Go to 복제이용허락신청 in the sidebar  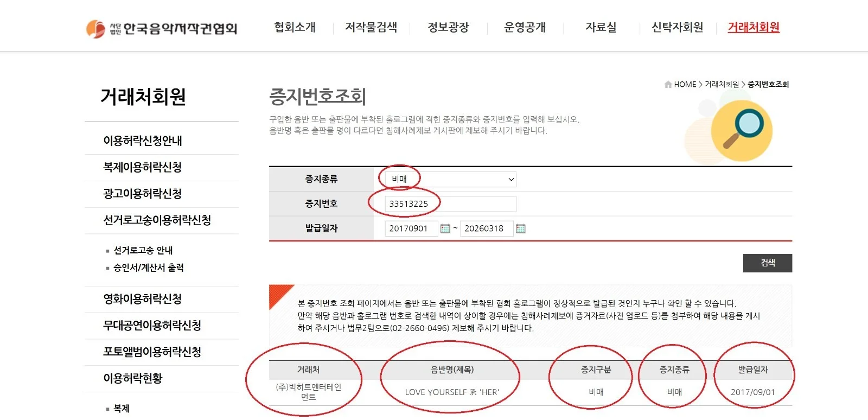click(x=143, y=167)
